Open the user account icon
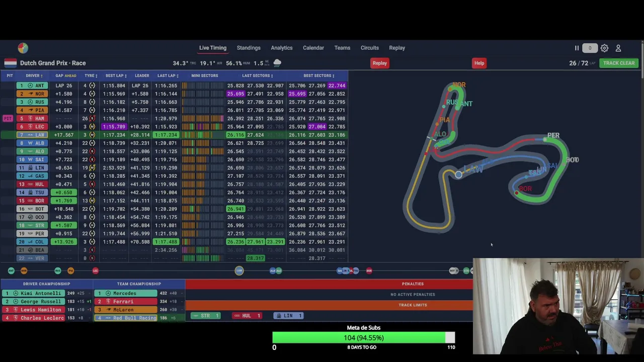The width and height of the screenshot is (644, 362). (618, 48)
